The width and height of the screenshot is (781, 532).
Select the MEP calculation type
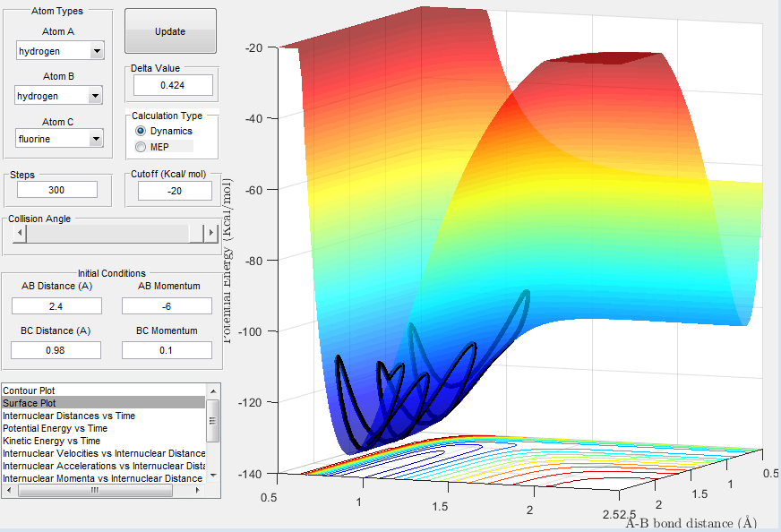pyautogui.click(x=141, y=146)
